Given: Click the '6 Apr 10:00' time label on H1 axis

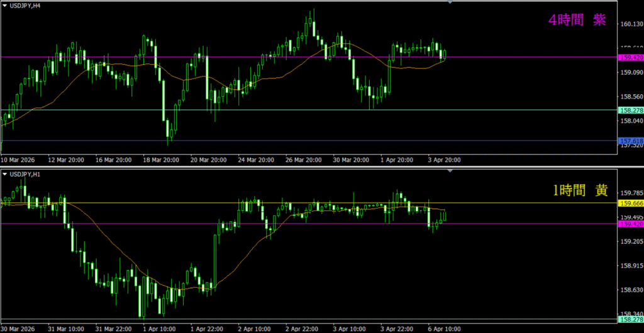Looking at the screenshot, I should point(446,329).
